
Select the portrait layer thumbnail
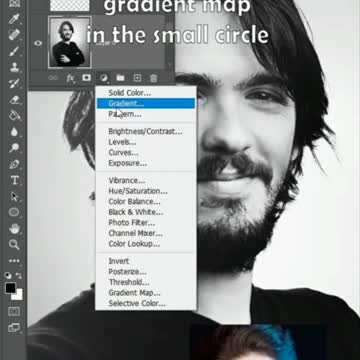click(x=70, y=43)
